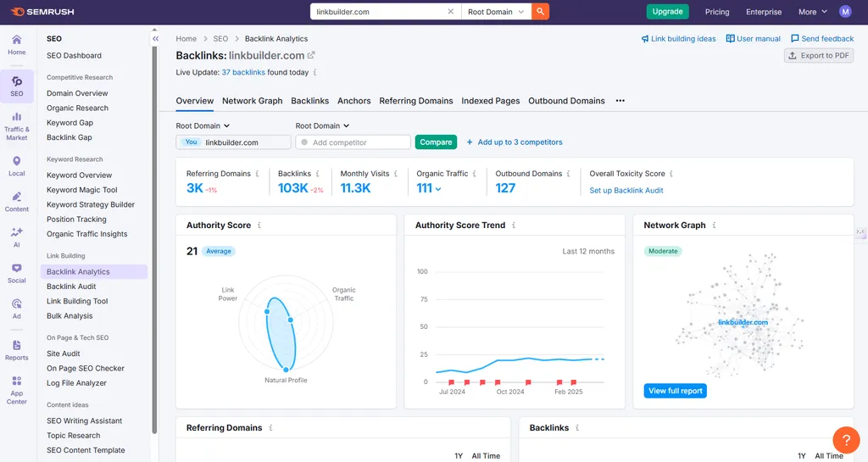Click Send feedback link

pos(822,39)
